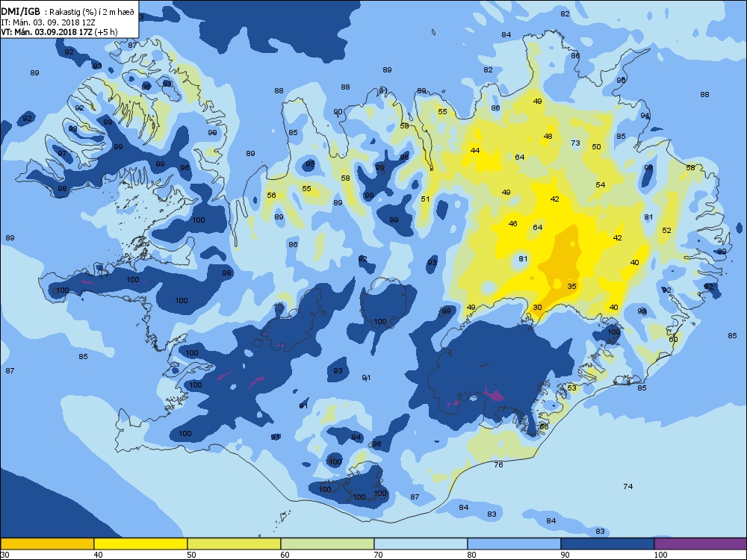The image size is (747, 560).
Task: Select the medium blue 80–90 legend block
Action: point(514,544)
